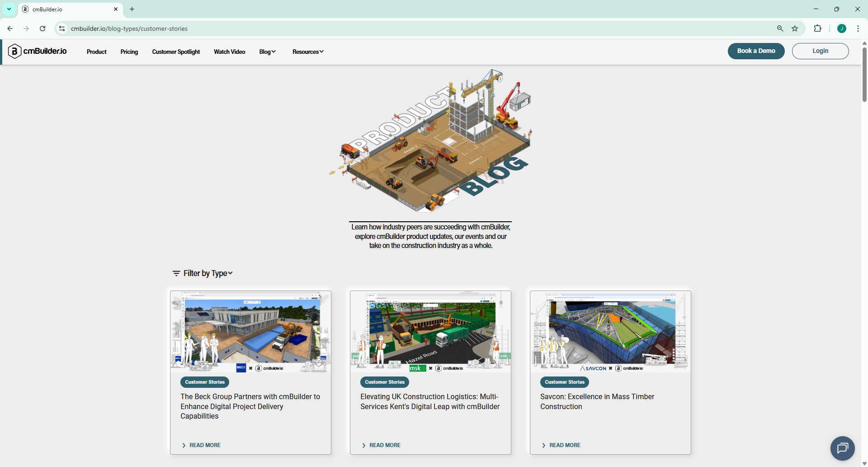Open the Pricing page
The height and width of the screenshot is (467, 868).
point(129,52)
